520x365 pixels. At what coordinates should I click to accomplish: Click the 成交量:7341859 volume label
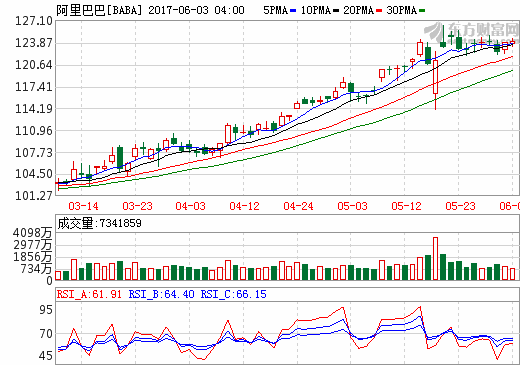coord(99,223)
